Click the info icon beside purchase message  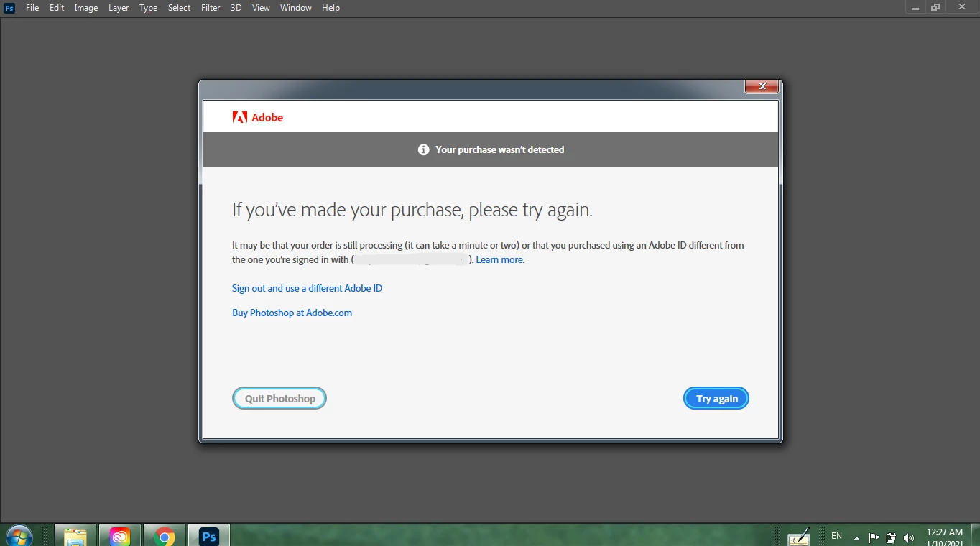(x=424, y=149)
